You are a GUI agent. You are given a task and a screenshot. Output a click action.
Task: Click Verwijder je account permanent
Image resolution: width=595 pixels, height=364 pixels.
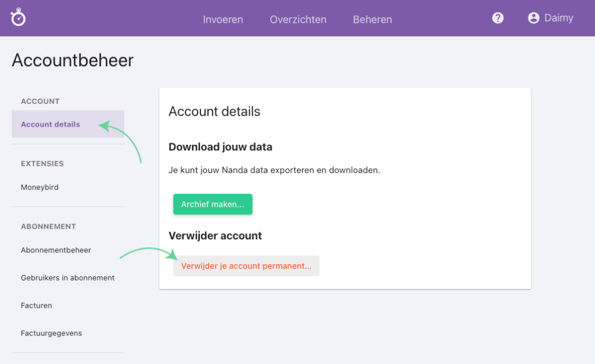[246, 265]
